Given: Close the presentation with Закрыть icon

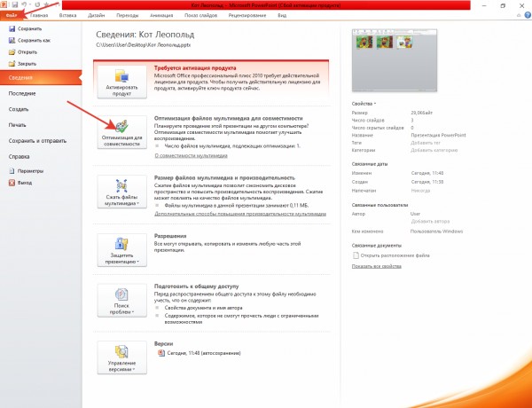Looking at the screenshot, I should (12, 64).
